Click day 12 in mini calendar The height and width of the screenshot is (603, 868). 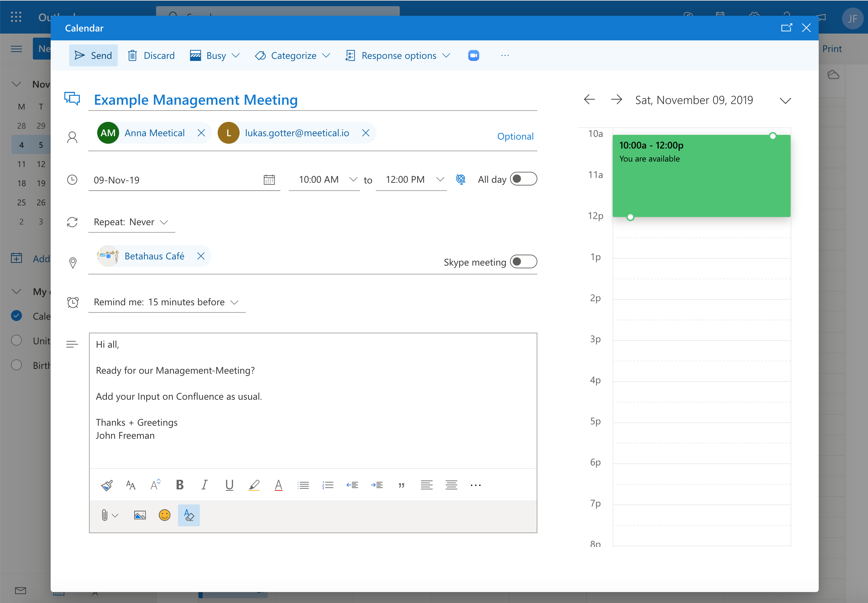point(41,164)
